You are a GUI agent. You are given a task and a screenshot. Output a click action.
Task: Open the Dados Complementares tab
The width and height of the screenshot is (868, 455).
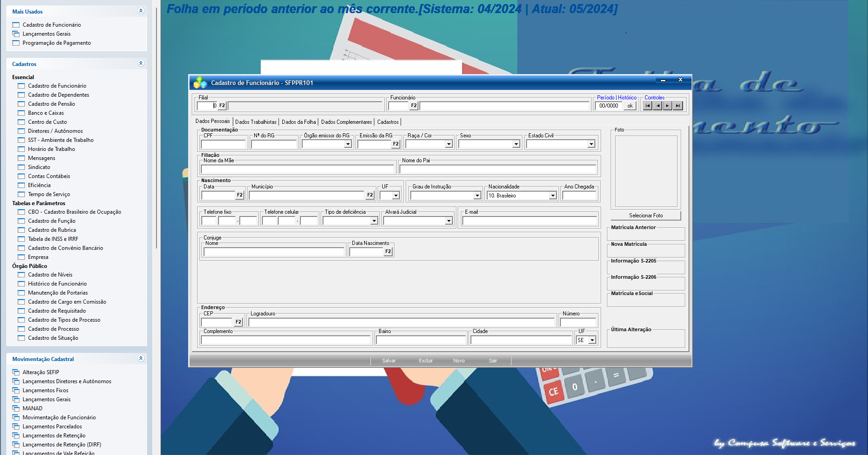click(346, 122)
